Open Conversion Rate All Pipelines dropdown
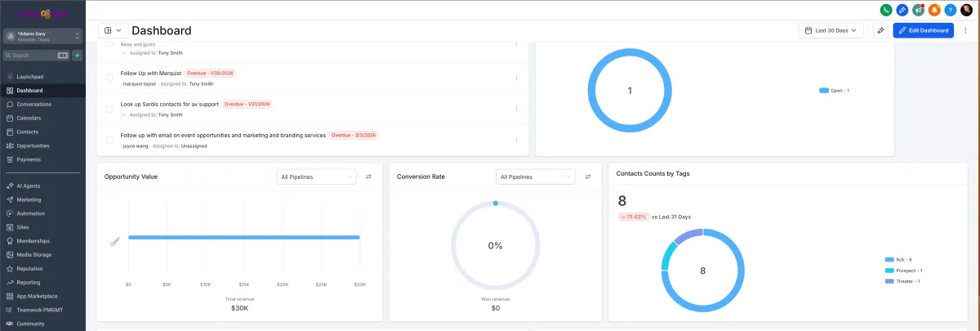The height and width of the screenshot is (331, 980). point(536,177)
